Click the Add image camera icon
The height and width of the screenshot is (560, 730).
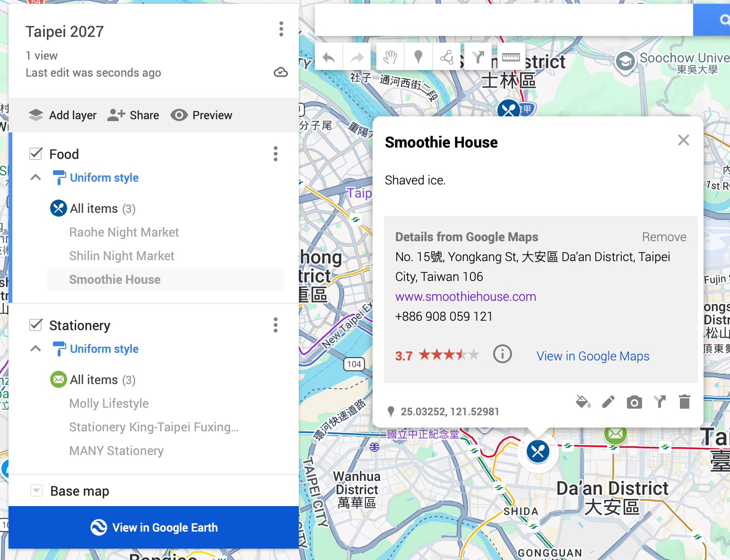coord(634,402)
